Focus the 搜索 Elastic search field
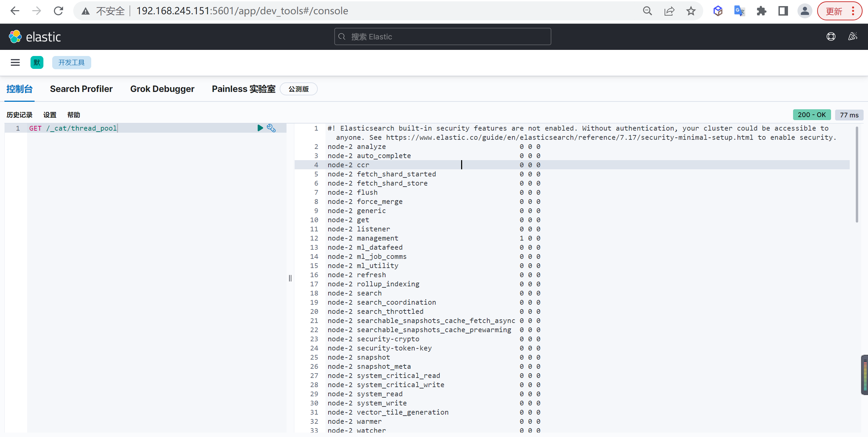This screenshot has width=868, height=437. 442,37
